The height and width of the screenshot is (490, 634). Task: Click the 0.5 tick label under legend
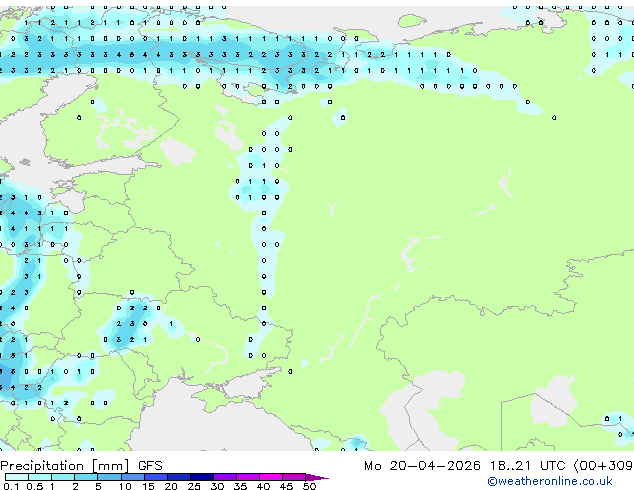34,486
